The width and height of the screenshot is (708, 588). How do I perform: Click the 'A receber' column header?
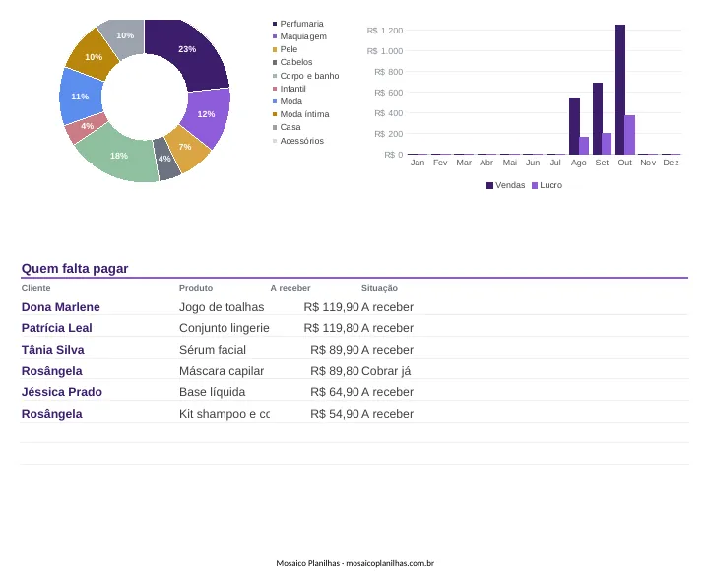point(290,288)
